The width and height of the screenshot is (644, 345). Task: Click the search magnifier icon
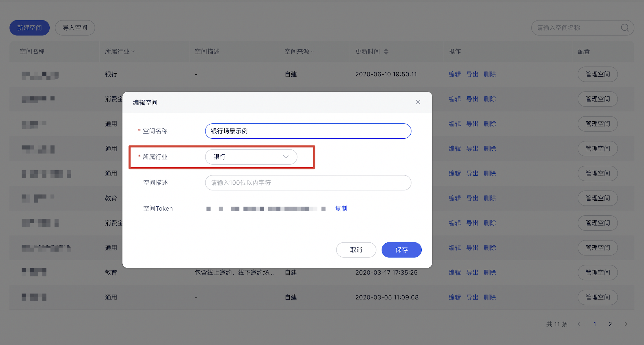point(625,28)
